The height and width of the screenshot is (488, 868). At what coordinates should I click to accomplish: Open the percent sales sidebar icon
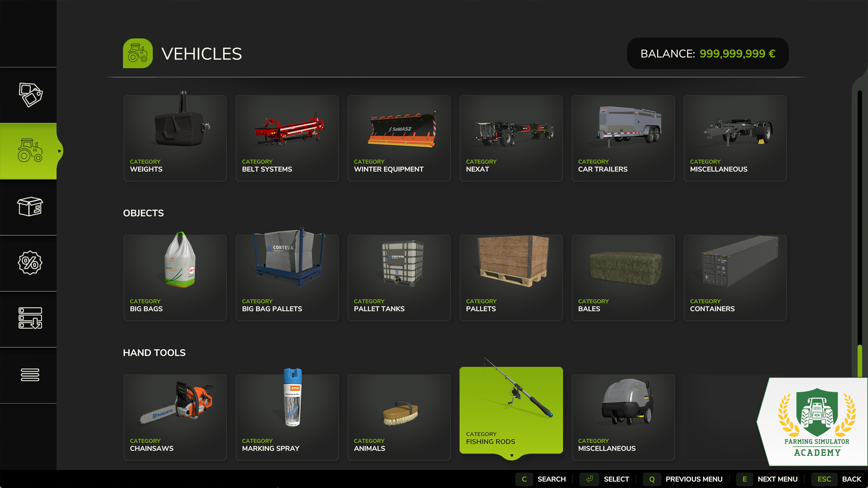pyautogui.click(x=30, y=263)
